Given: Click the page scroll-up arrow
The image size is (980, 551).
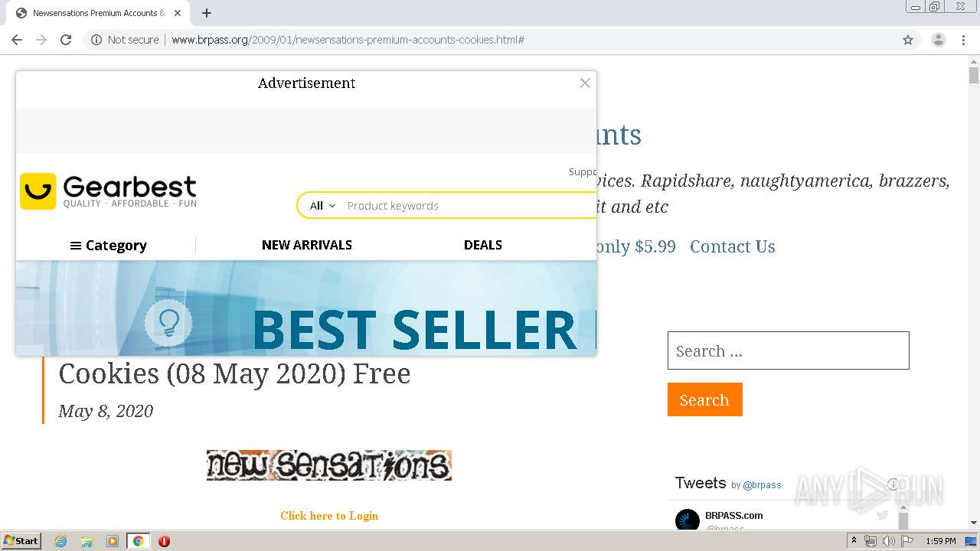Looking at the screenshot, I should [x=974, y=61].
